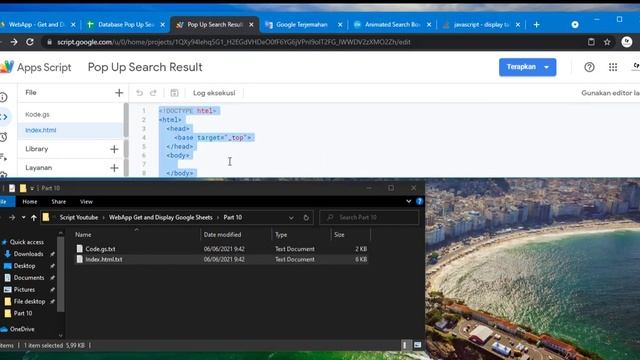Viewport: 640px width, 360px height.
Task: Close the Pop Up Search Result tab
Action: (251, 25)
